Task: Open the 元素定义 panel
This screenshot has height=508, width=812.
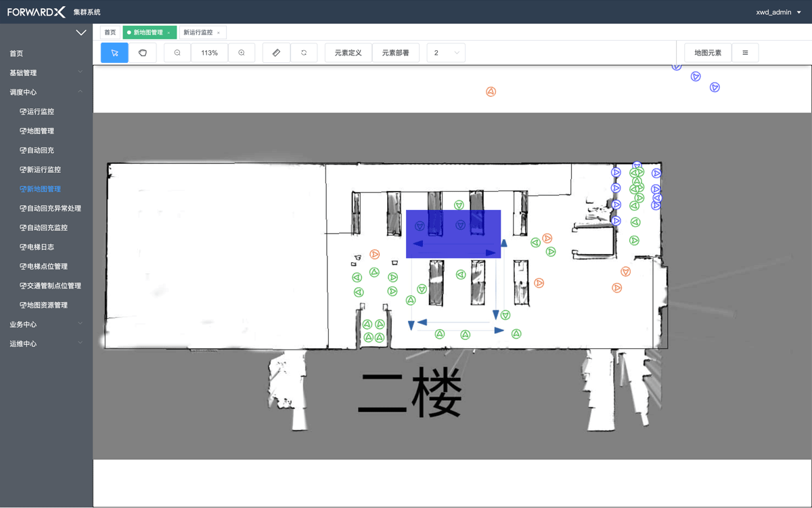Action: 348,53
